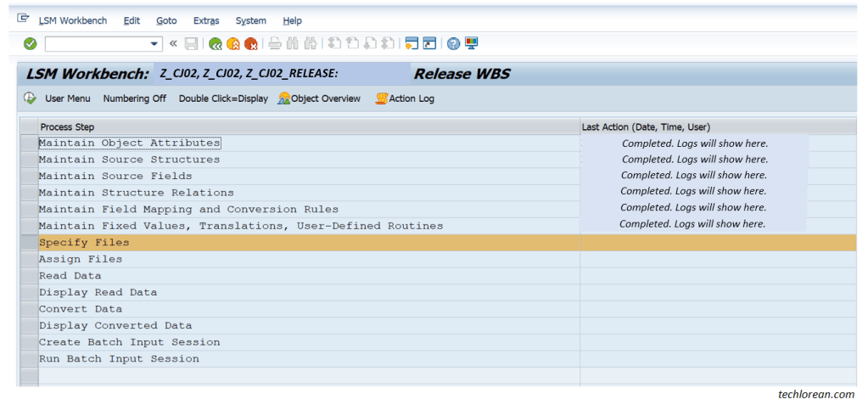Click the Numbering Off button
This screenshot has width=868, height=405.
coord(135,98)
